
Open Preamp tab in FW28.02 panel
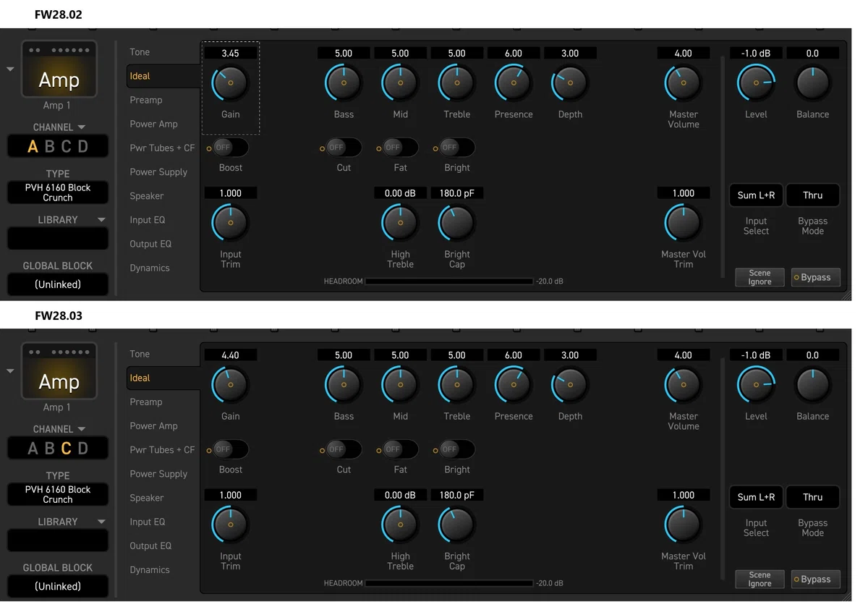[146, 100]
